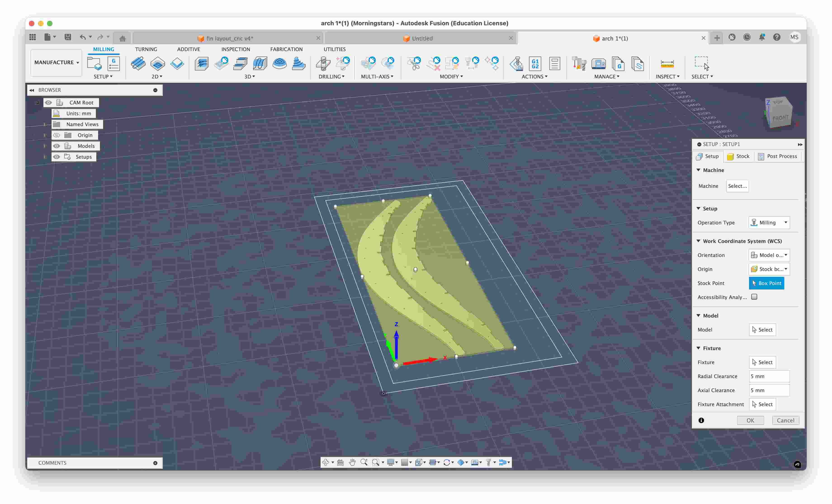Viewport: 832px width, 504px height.
Task: Switch to the INSPECTION tab
Action: click(236, 49)
